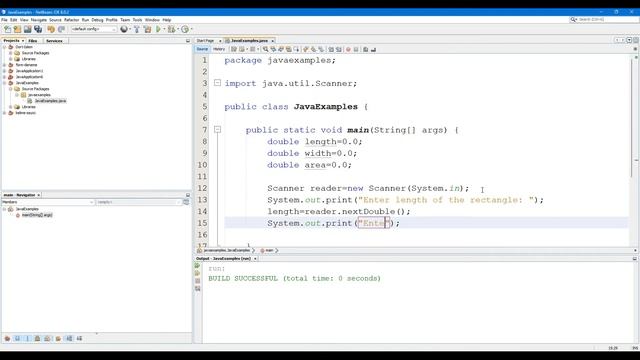Toggle Show Fields filter in Navigator footer
Viewport: 640px width, 360px height.
point(18,338)
